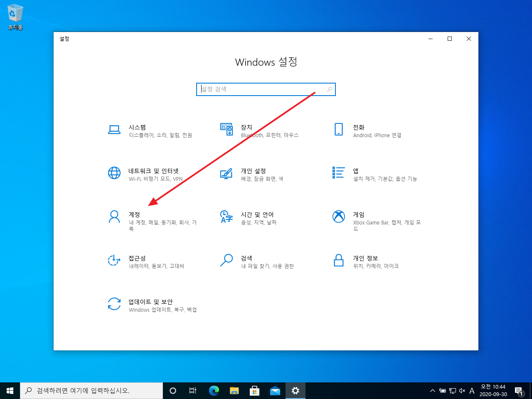
Task: Click '설치 제거, 기본값, 옵션 기능' text
Action: [385, 179]
